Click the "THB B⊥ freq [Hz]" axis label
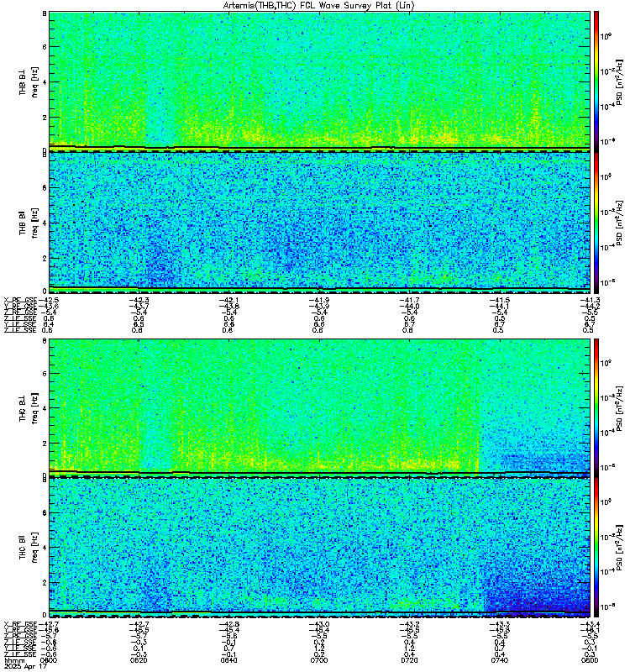The width and height of the screenshot is (630, 672). point(29,81)
